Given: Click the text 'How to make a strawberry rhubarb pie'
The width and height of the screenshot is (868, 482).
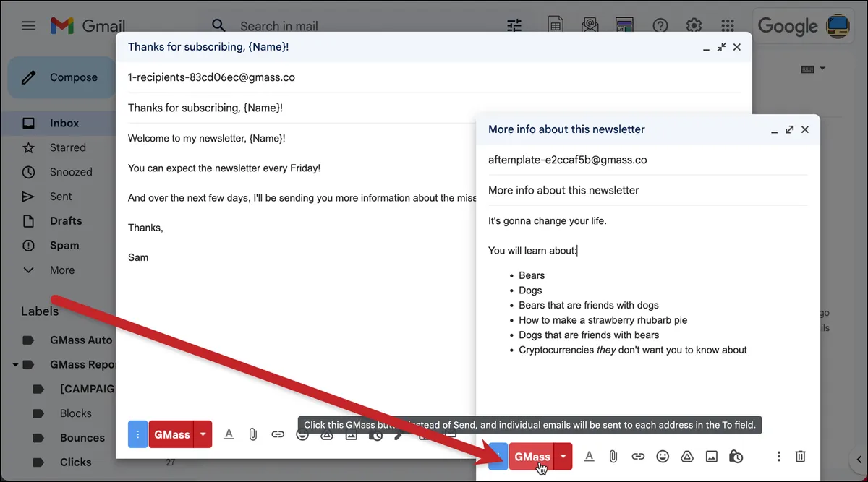Looking at the screenshot, I should pos(603,320).
